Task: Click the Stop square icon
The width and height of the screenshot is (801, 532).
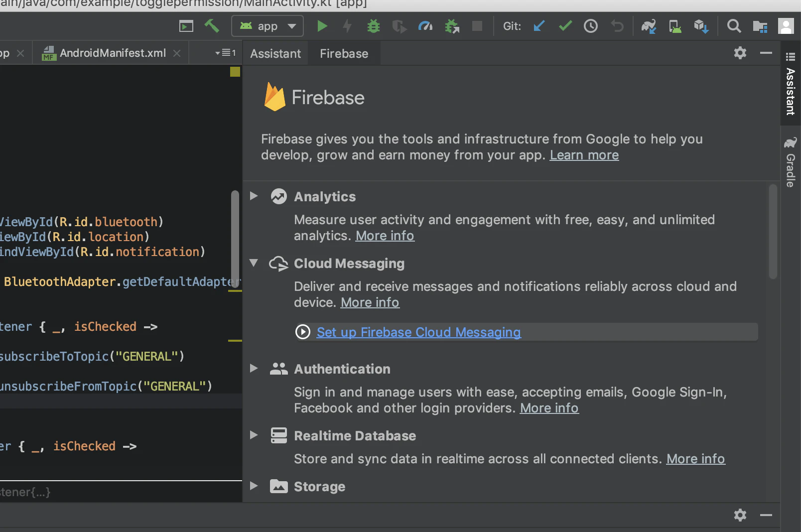Action: pos(477,26)
